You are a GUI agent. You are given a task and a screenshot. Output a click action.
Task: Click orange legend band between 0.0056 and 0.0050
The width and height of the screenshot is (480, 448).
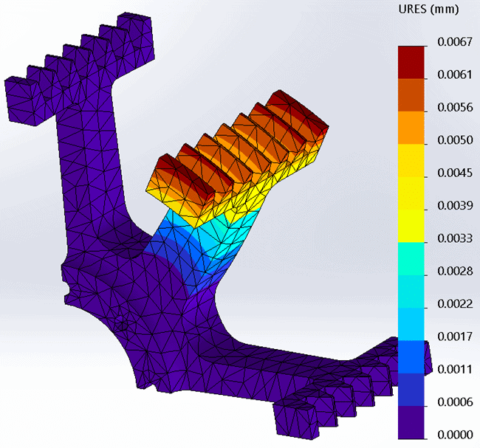click(411, 128)
